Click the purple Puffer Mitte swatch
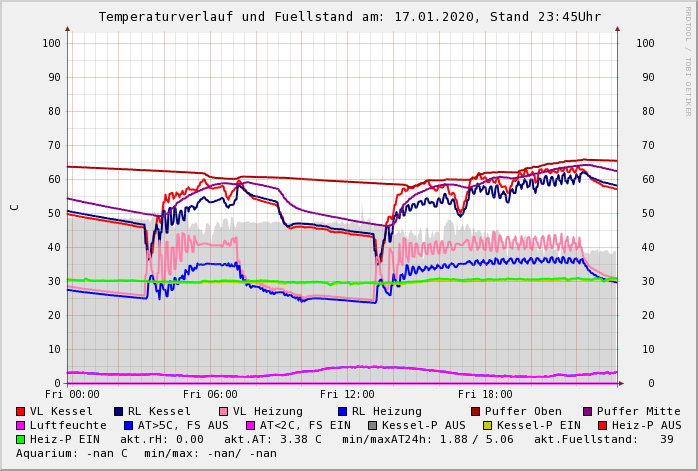The height and width of the screenshot is (471, 698). (587, 411)
